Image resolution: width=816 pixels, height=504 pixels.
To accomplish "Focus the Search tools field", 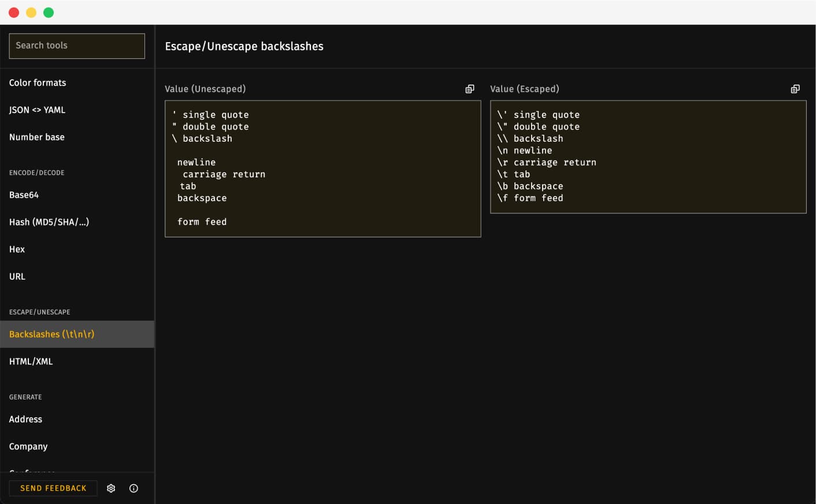I will (x=77, y=46).
